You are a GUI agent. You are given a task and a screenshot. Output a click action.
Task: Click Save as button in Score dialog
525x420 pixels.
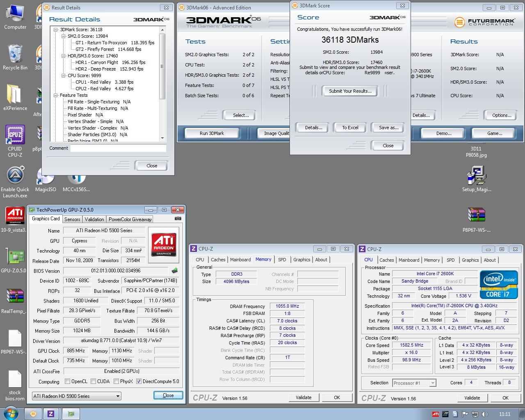(x=388, y=128)
